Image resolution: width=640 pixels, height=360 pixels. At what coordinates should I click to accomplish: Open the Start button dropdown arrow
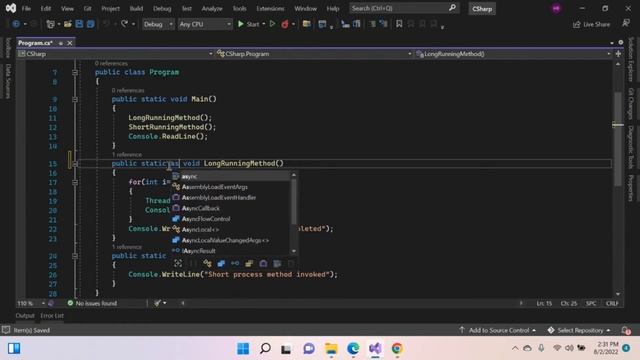[264, 24]
